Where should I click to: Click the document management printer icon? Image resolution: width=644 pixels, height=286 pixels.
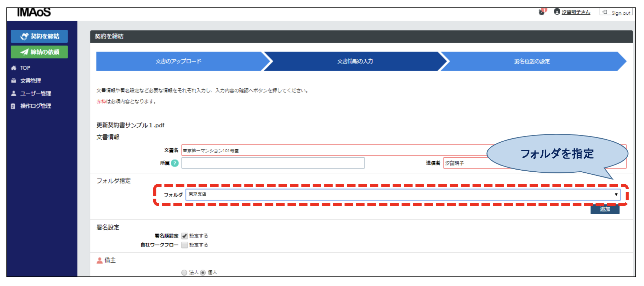click(x=14, y=81)
